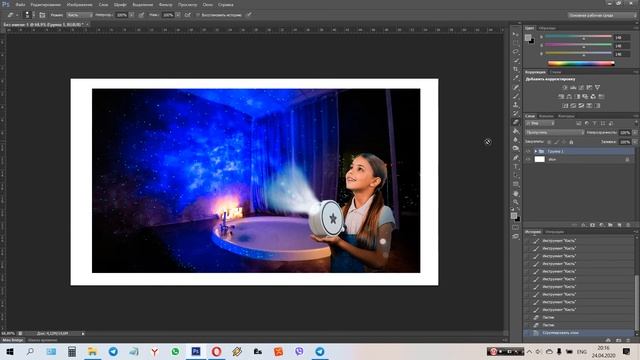The width and height of the screenshot is (640, 360).
Task: Add a Curves adjustment layer
Action: pos(581,87)
